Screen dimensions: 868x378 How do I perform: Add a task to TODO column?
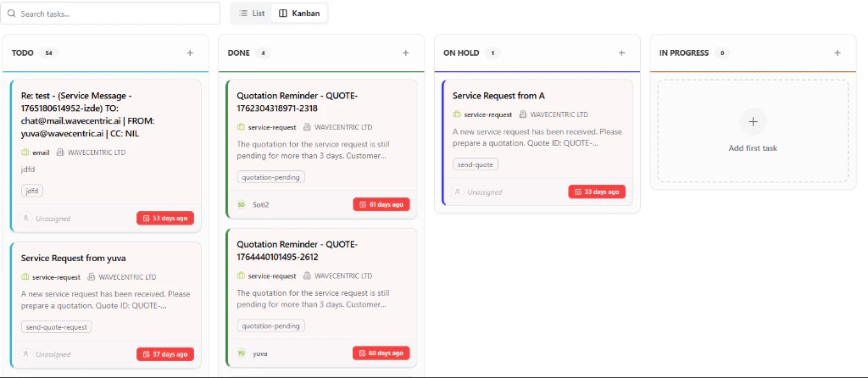point(190,53)
